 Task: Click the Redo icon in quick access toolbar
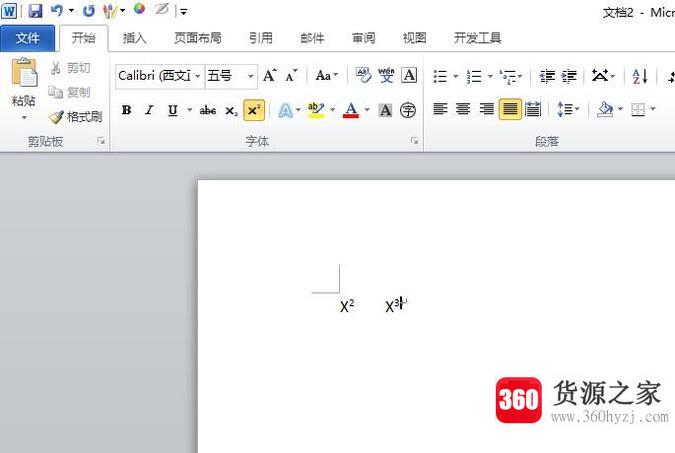coord(88,10)
